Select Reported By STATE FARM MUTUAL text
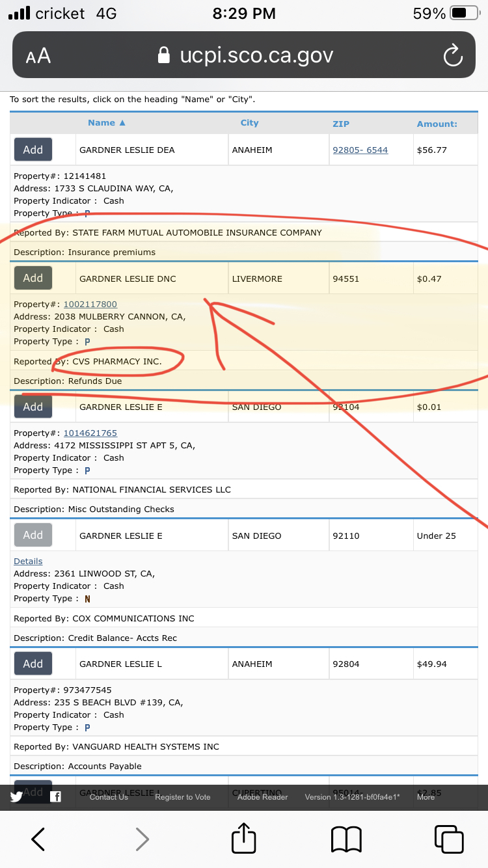This screenshot has height=868, width=488. (168, 233)
